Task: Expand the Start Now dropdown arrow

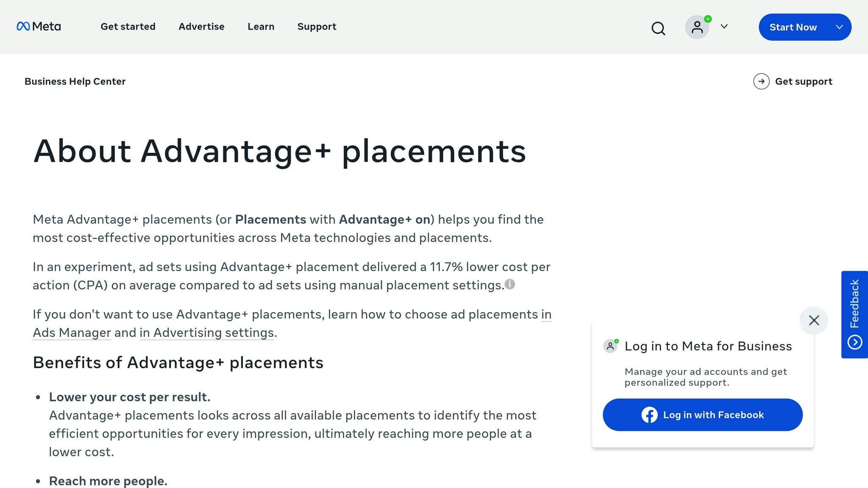Action: coord(840,27)
